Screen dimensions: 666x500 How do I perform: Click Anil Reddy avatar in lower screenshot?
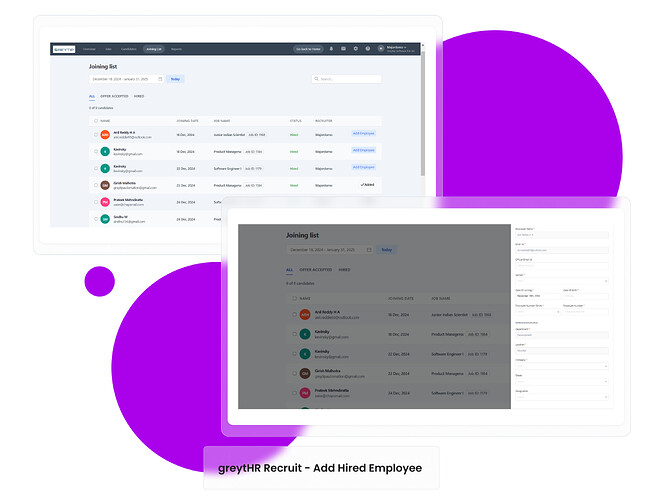[305, 314]
